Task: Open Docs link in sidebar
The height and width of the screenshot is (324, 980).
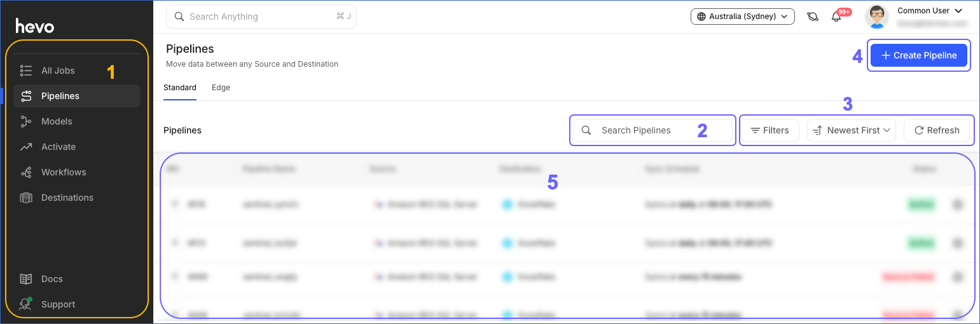Action: tap(76, 279)
